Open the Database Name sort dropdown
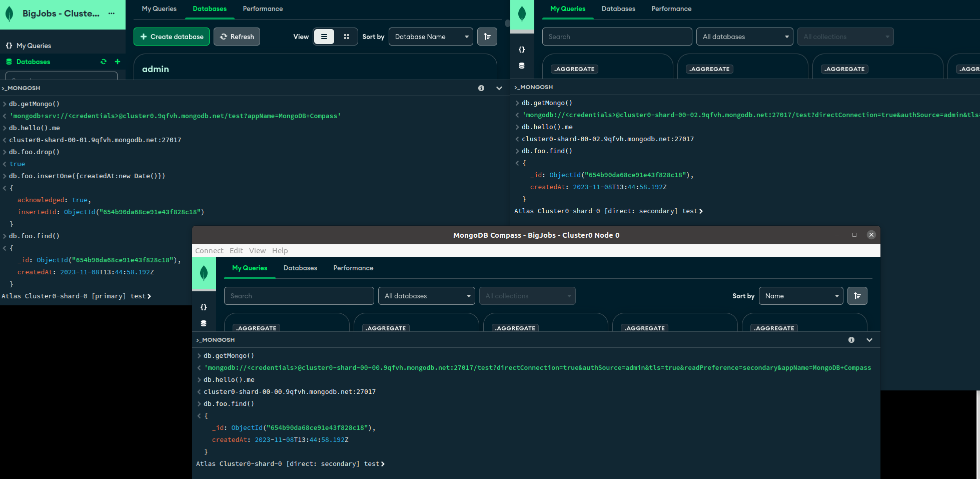This screenshot has height=479, width=980. pos(431,37)
